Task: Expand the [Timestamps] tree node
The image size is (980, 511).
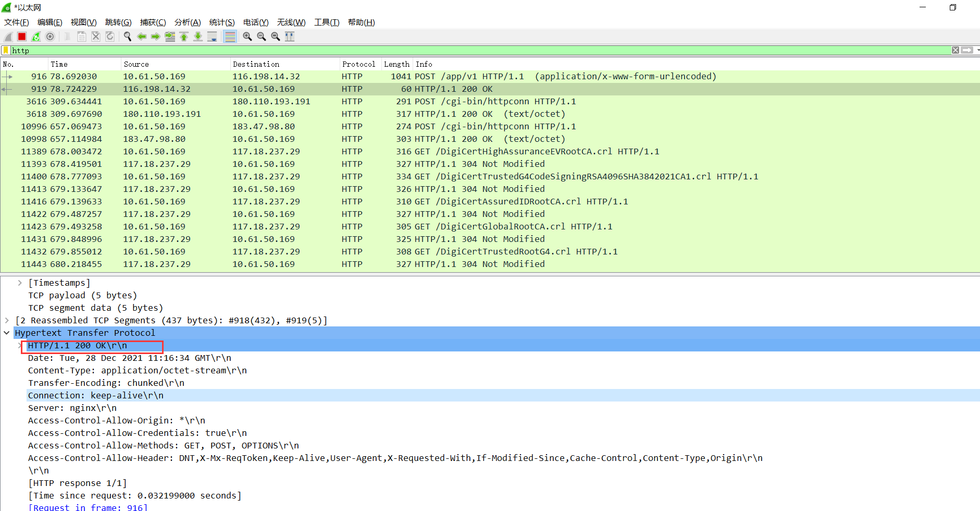Action: (20, 283)
